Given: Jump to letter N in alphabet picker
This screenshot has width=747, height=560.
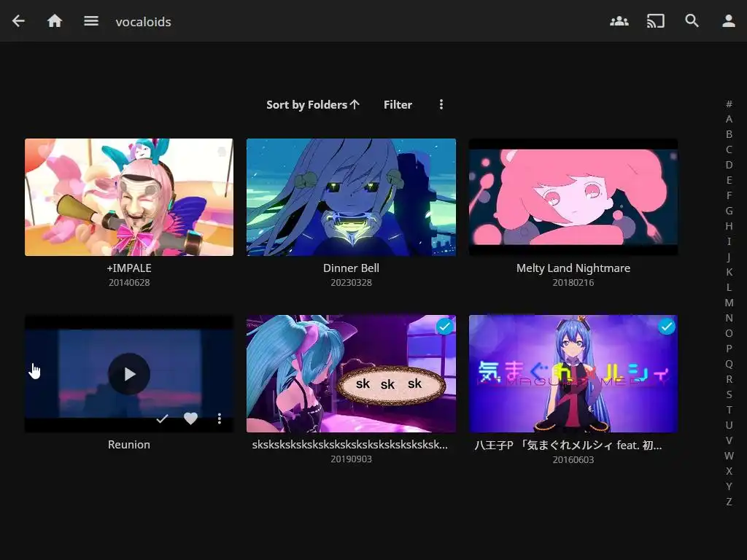Looking at the screenshot, I should click(729, 318).
